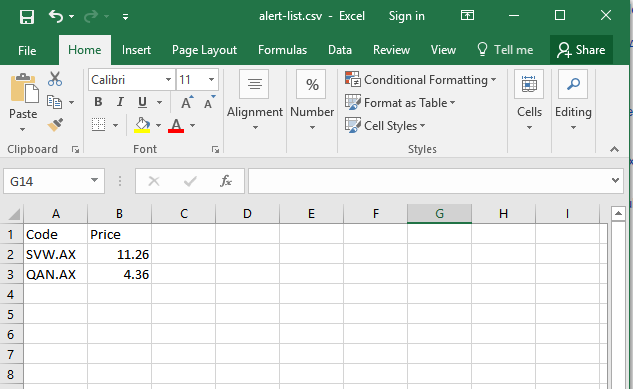Click the Share button
This screenshot has height=389, width=633.
coord(581,50)
